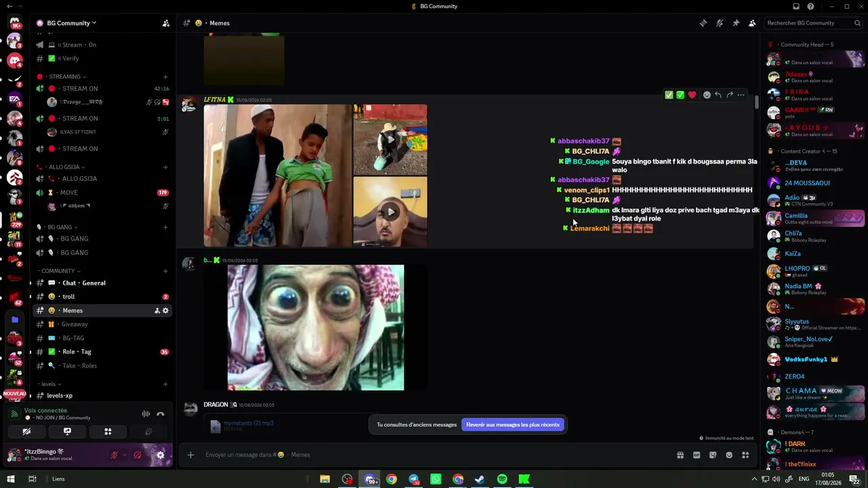This screenshot has height=488, width=868.
Task: Open more message options menu
Action: point(741,95)
